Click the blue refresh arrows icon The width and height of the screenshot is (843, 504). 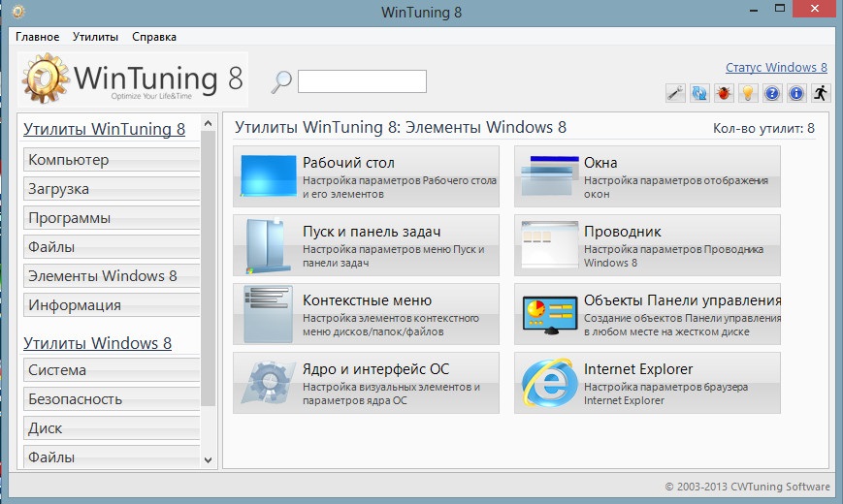(699, 93)
